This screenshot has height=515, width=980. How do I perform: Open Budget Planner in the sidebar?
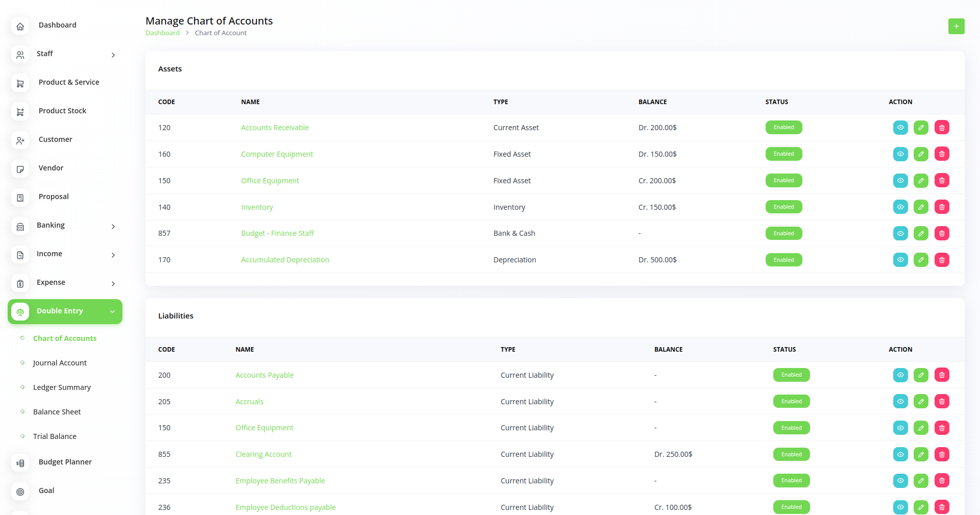click(x=65, y=462)
